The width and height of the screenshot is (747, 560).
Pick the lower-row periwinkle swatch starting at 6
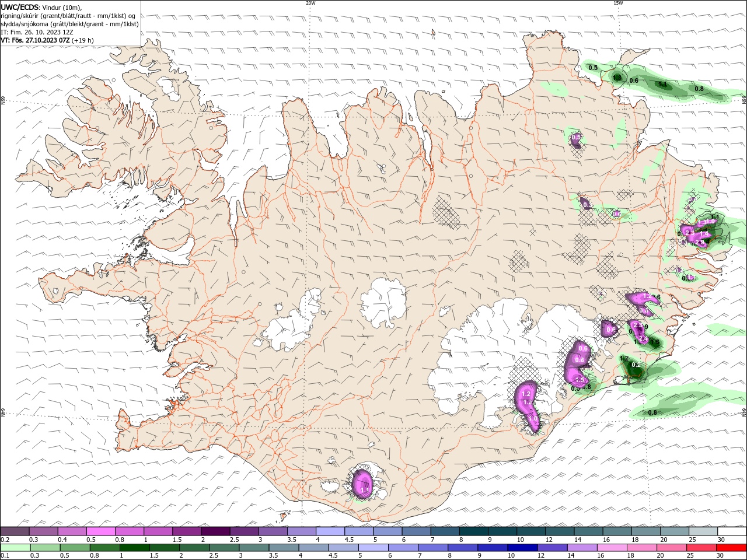(402, 548)
